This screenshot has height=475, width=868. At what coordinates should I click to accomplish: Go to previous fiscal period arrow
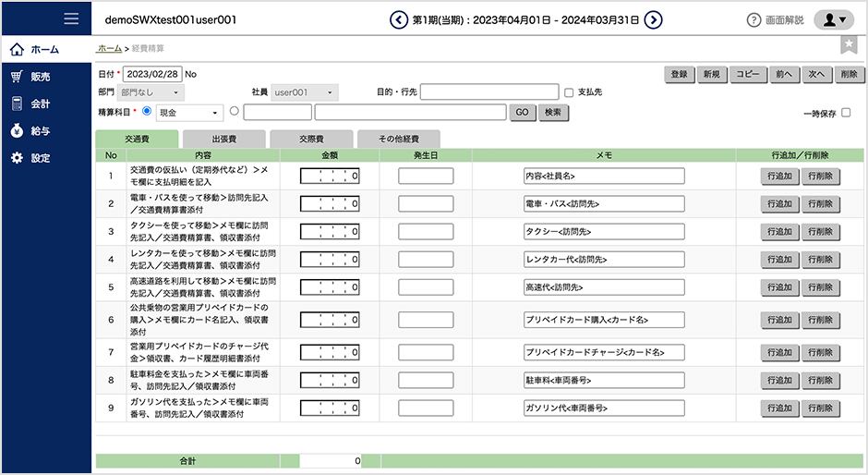399,20
